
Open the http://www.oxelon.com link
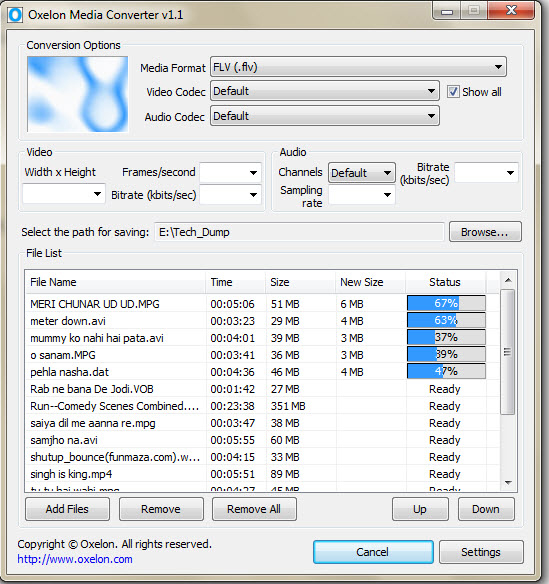click(x=75, y=559)
